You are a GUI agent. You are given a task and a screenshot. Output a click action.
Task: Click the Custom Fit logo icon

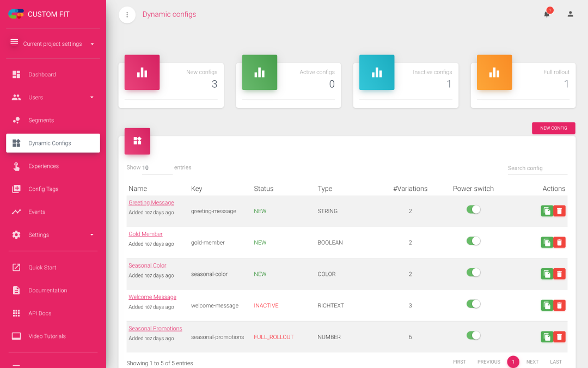[x=16, y=14]
